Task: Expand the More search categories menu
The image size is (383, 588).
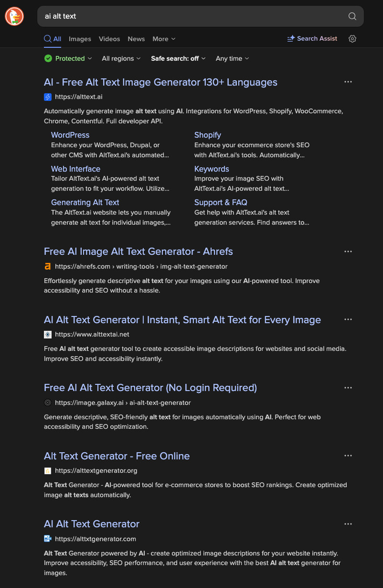Action: [x=164, y=39]
